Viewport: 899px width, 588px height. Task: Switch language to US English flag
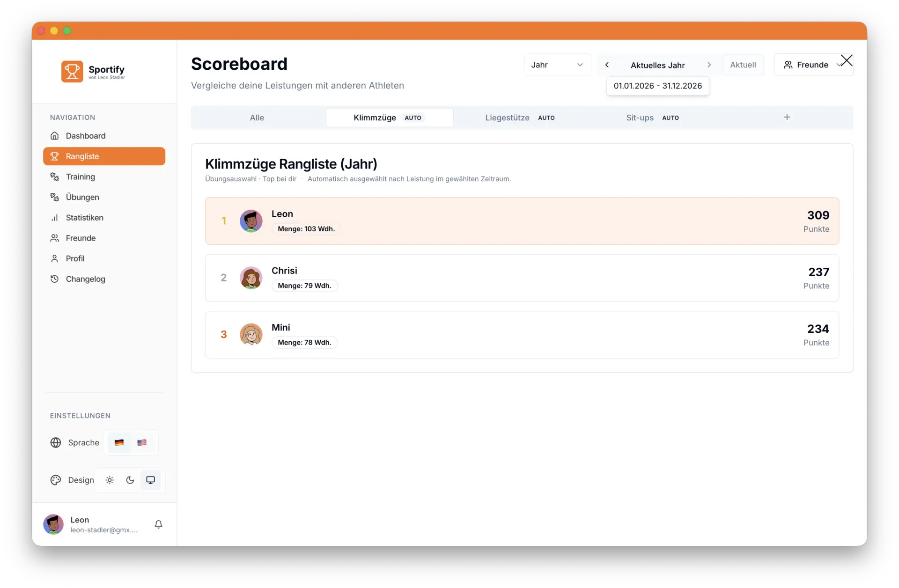142,442
